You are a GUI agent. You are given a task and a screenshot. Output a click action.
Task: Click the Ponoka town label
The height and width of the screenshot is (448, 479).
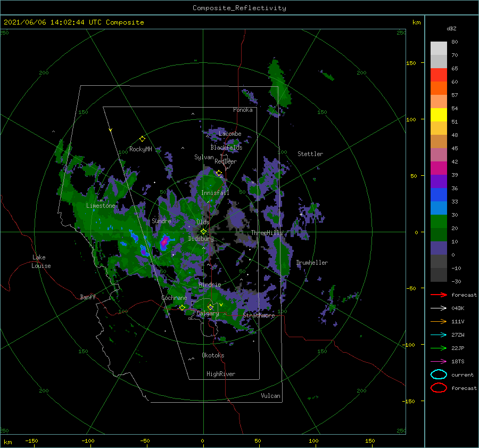243,110
